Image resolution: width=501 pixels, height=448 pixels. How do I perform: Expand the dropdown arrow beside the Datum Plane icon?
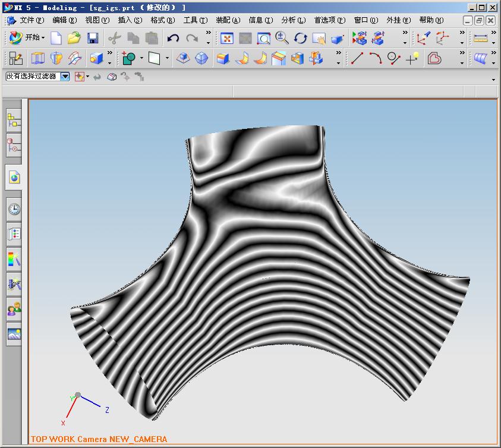pos(167,58)
